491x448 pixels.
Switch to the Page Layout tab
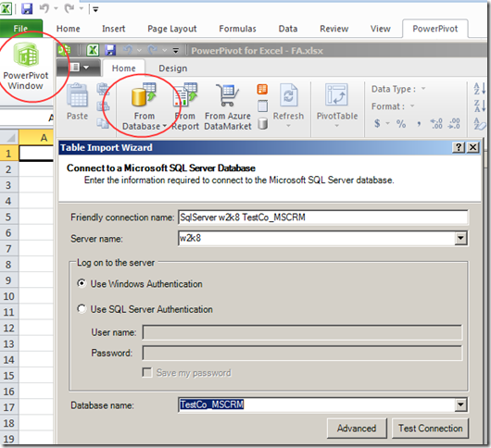[172, 29]
